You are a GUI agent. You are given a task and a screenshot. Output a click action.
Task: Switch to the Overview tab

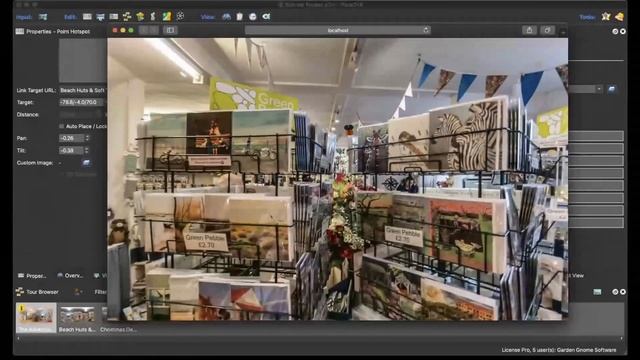(x=70, y=276)
